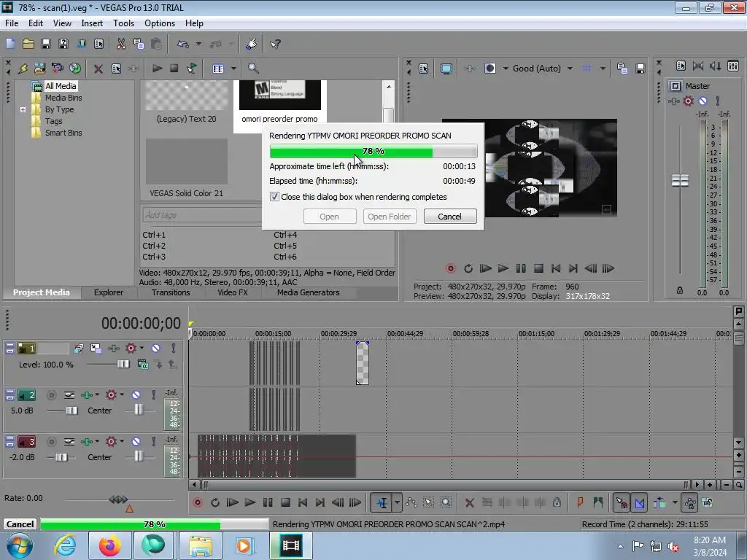Screen dimensions: 747x560
Task: Open the edit tool selector dropdown arrow
Action: (397, 502)
